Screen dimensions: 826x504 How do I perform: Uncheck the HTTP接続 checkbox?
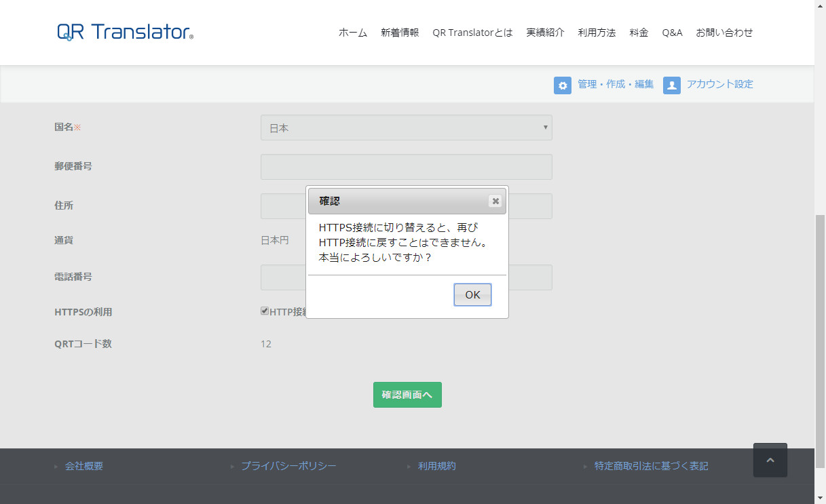point(264,310)
